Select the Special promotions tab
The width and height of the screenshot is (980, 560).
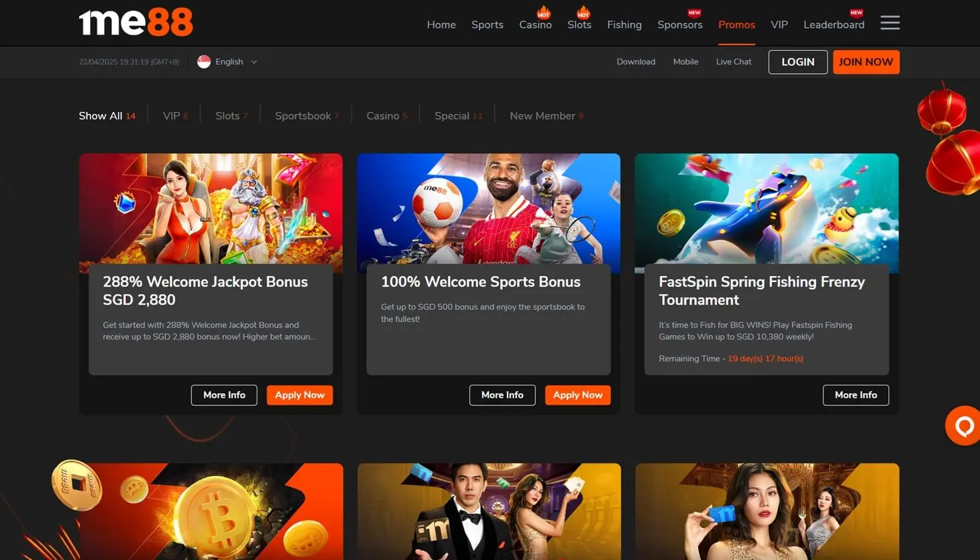[x=452, y=116]
